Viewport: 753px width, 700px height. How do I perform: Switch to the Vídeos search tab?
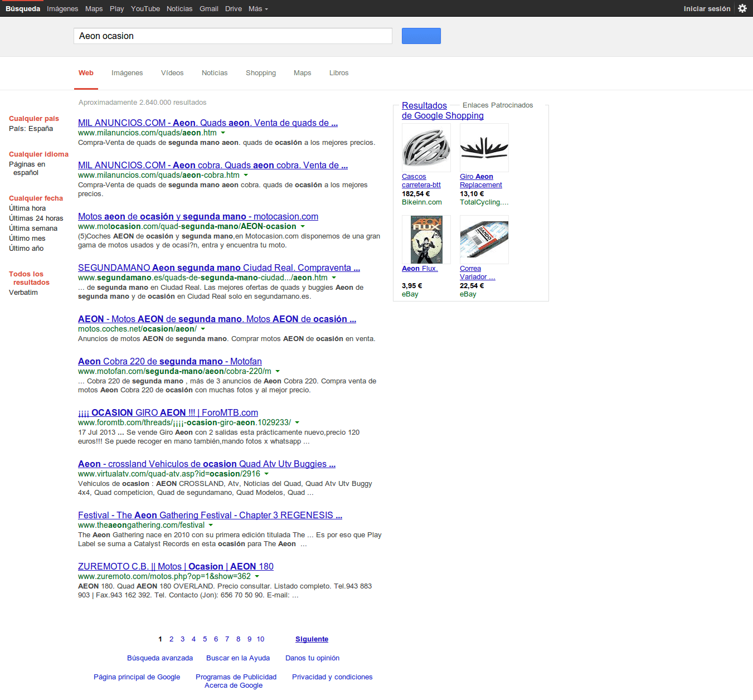(172, 73)
